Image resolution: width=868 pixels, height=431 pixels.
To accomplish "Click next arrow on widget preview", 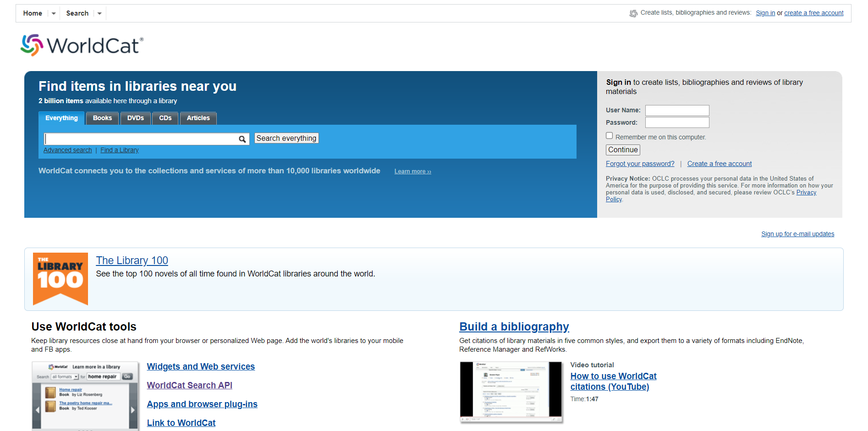I will 133,410.
